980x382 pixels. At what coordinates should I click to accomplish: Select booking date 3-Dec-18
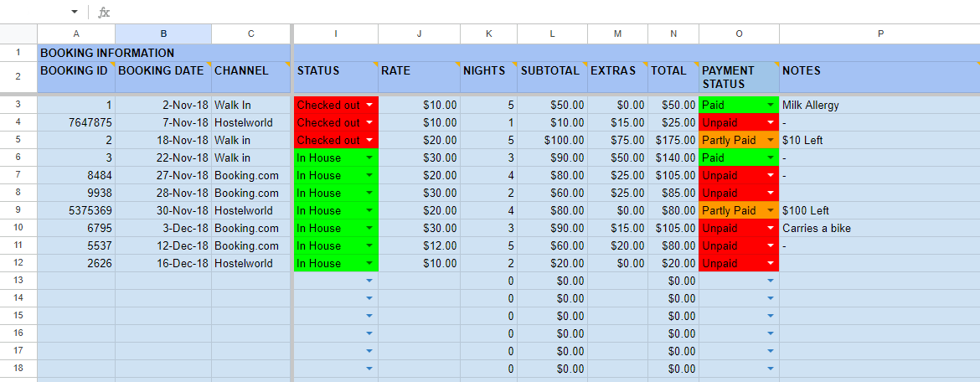(163, 228)
